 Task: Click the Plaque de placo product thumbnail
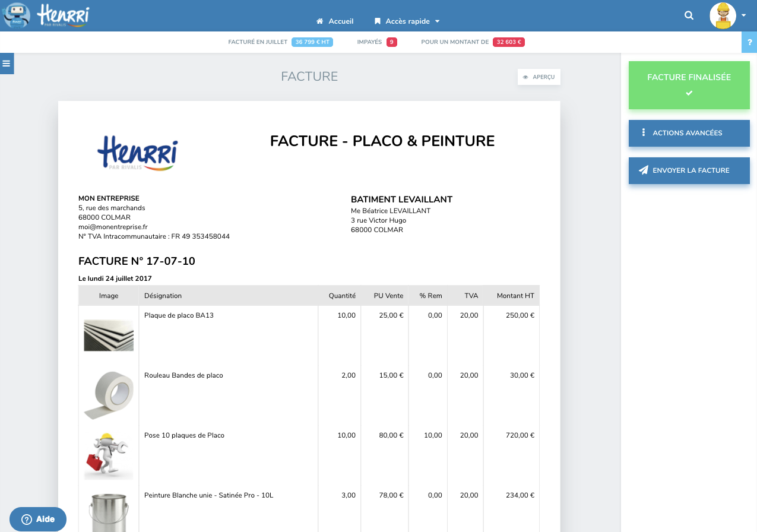tap(109, 335)
